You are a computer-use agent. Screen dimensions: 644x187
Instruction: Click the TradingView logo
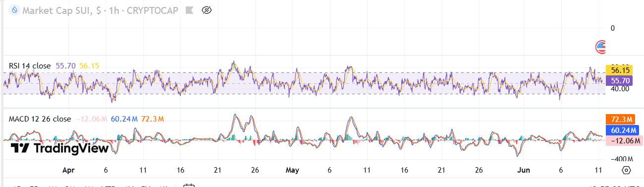tap(59, 148)
